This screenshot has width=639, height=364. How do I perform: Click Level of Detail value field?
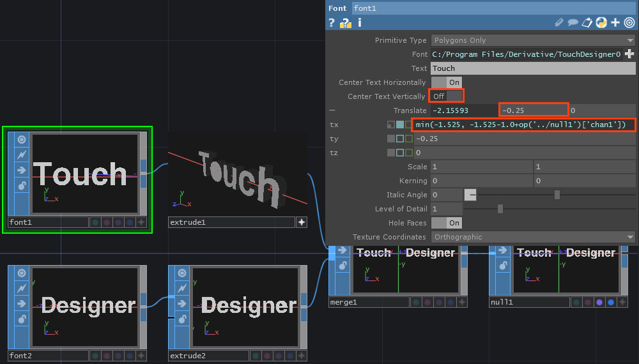[x=447, y=209]
